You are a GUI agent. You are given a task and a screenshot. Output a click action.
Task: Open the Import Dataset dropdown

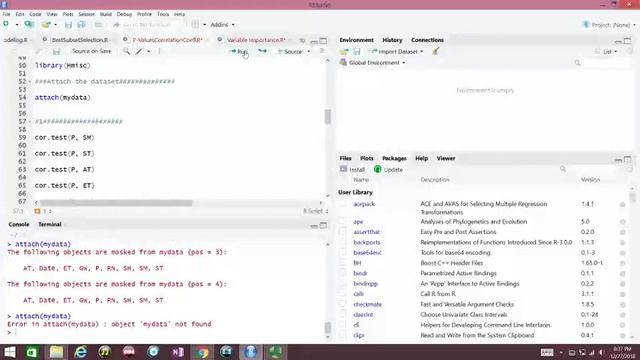(x=396, y=52)
